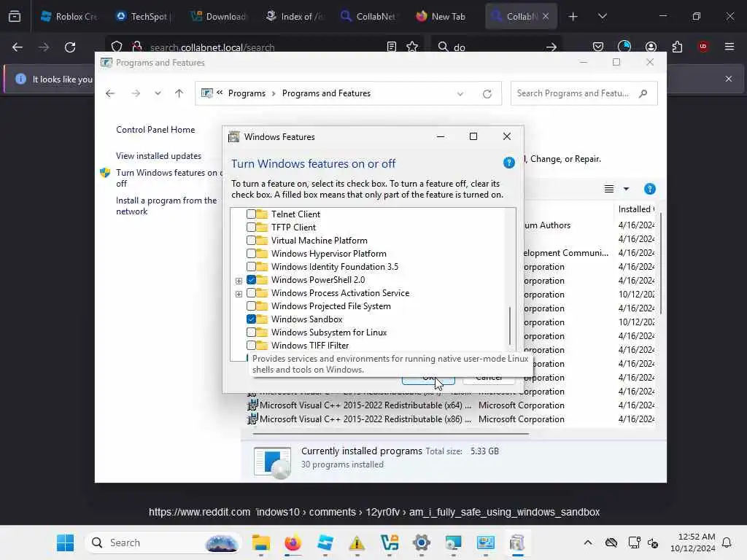
Task: Uncheck Windows PowerShell 2.0 checkbox
Action: [251, 279]
